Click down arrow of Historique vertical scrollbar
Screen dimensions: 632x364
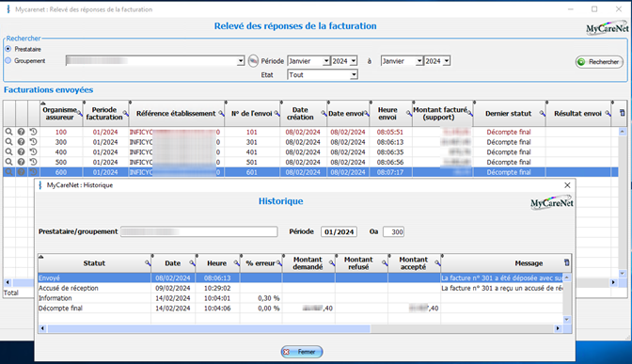567,319
